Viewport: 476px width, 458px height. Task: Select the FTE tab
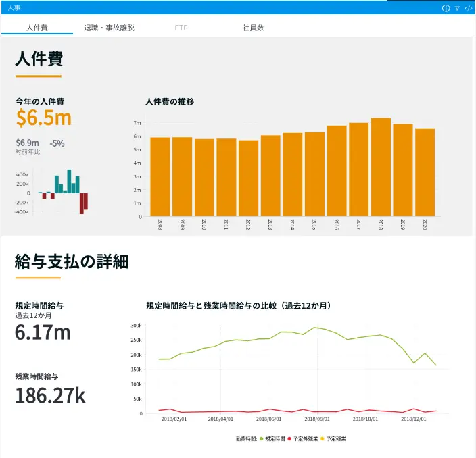[181, 28]
